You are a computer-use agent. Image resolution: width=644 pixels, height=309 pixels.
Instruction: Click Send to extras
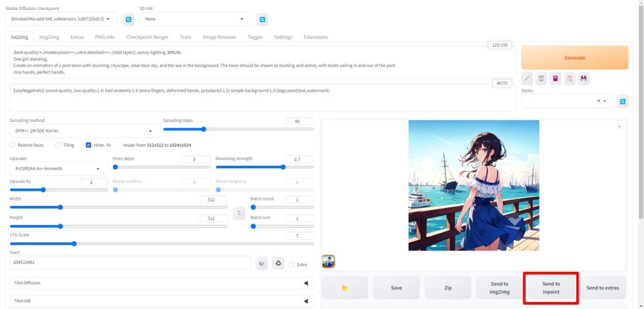pos(602,288)
